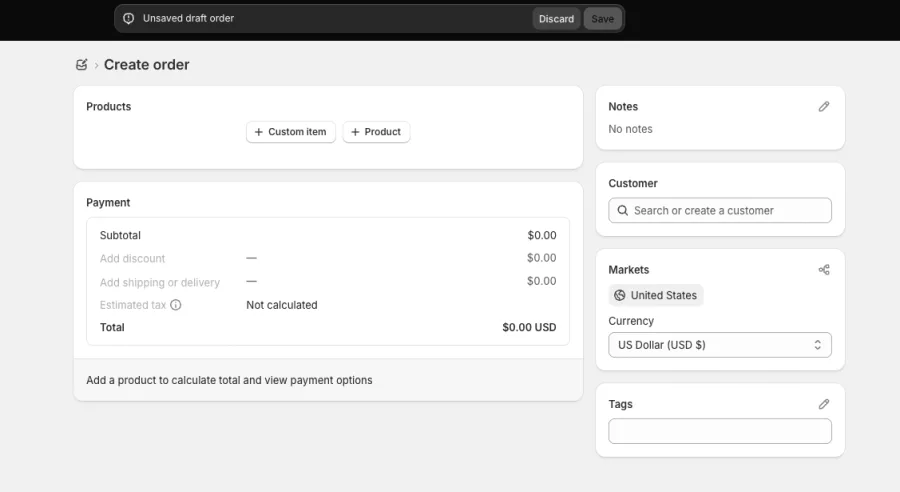Open the Markets settings icon
900x492 pixels.
824,270
